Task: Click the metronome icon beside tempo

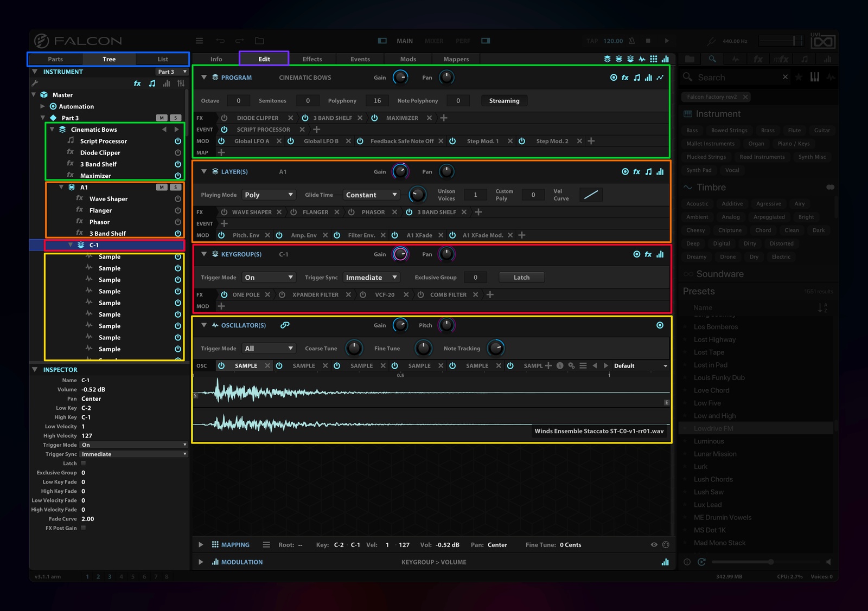Action: 632,41
